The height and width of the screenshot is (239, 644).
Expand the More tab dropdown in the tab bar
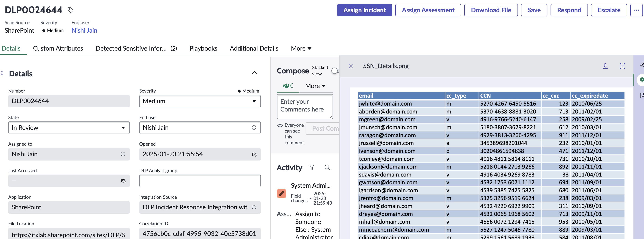pos(301,48)
